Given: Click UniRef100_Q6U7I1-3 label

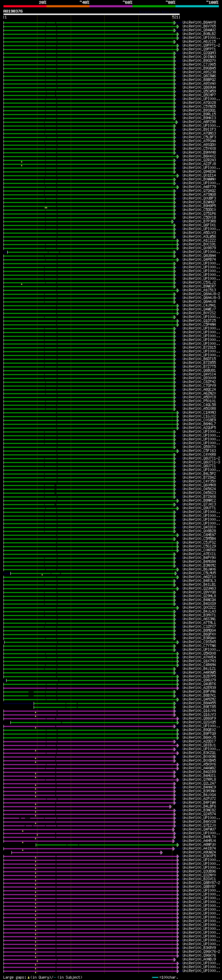Looking at the screenshot, I should (x=201, y=462).
